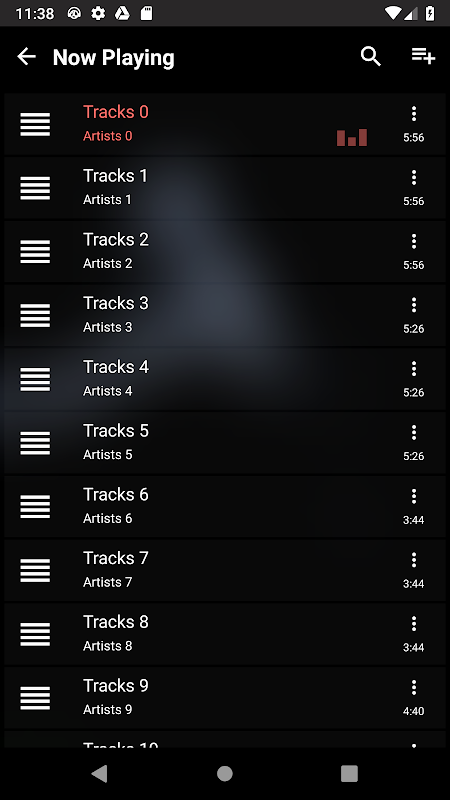Tap the add-to-playlist icon in the toolbar
450x800 pixels.
coord(423,56)
